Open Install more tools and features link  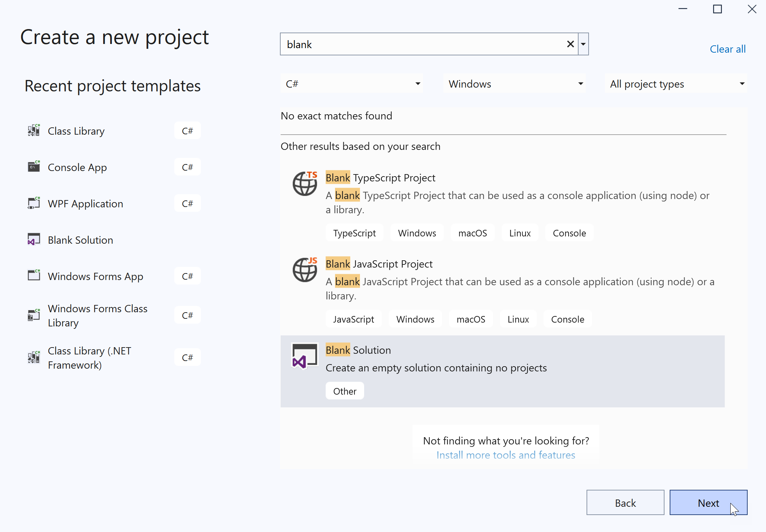[x=505, y=455]
